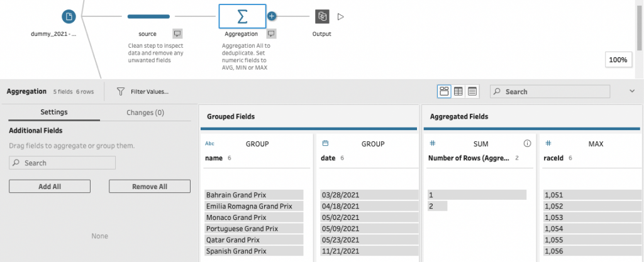Click the Remove All button
Viewport: 644px width, 262px height.
[150, 187]
